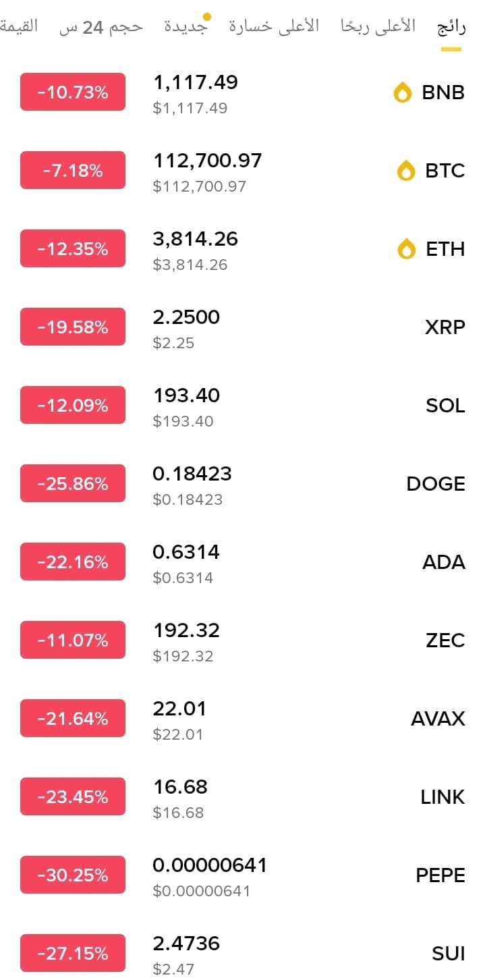Image resolution: width=485 pixels, height=980 pixels.
Task: Open the رائج (Trending) tab
Action: [451, 28]
